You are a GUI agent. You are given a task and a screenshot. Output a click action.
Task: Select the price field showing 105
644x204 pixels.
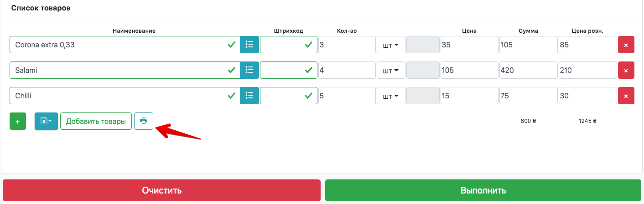pyautogui.click(x=469, y=71)
